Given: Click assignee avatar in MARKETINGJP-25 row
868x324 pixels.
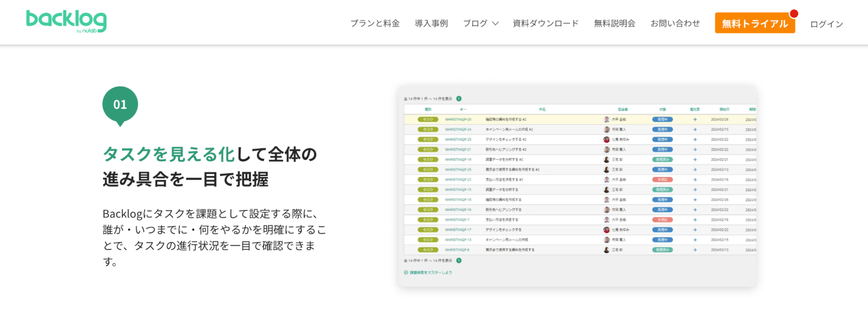Looking at the screenshot, I should 607,170.
